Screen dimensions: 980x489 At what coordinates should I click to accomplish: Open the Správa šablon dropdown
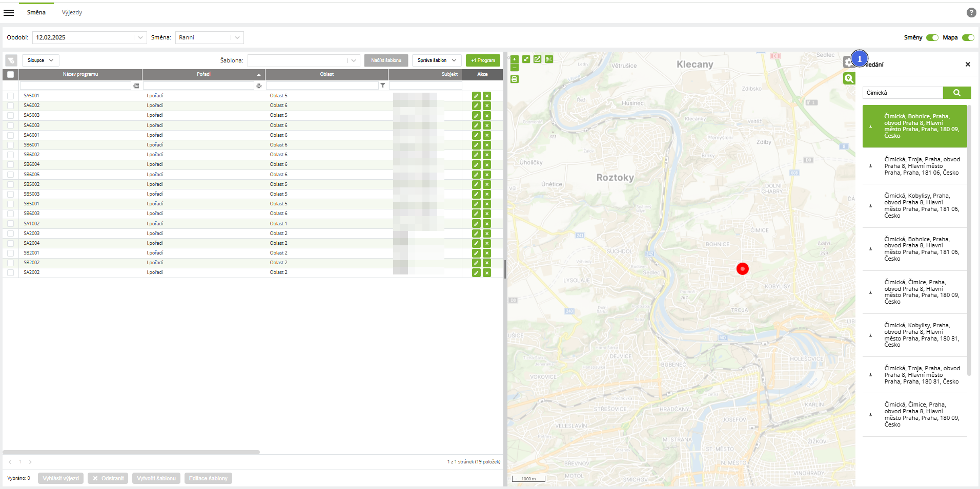pos(437,60)
